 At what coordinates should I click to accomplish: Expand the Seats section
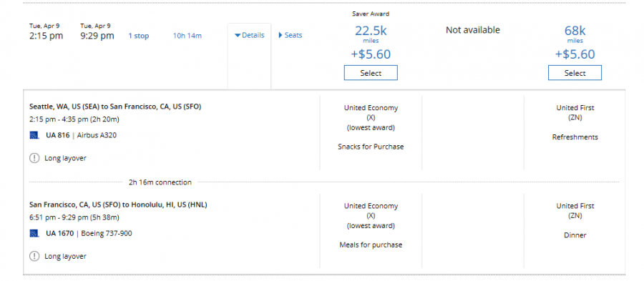click(291, 35)
